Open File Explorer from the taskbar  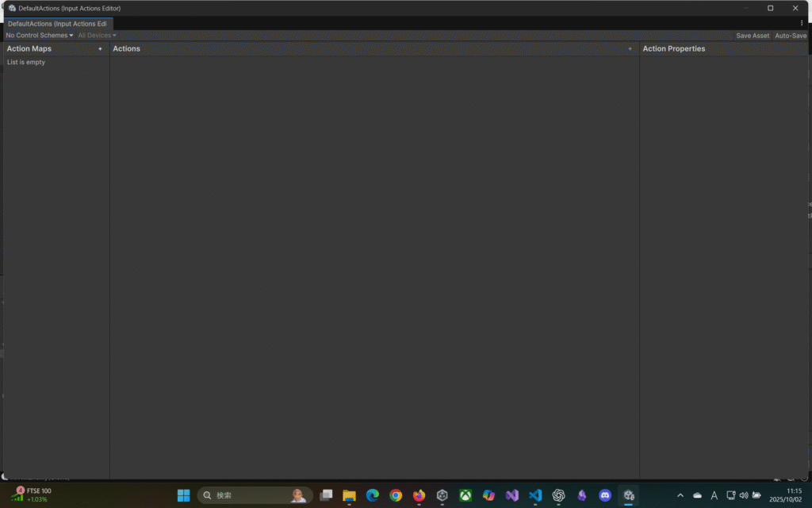tap(349, 495)
